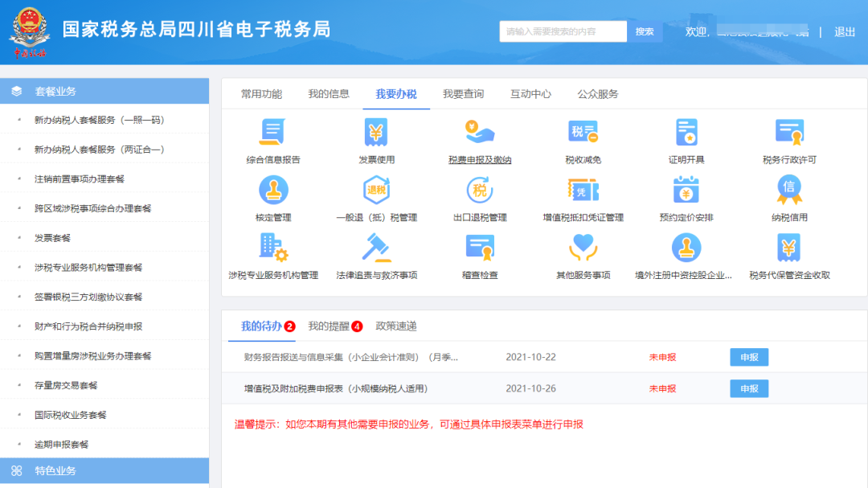Open 注销前置事项办理套餐
The width and height of the screenshot is (868, 488).
coord(79,179)
